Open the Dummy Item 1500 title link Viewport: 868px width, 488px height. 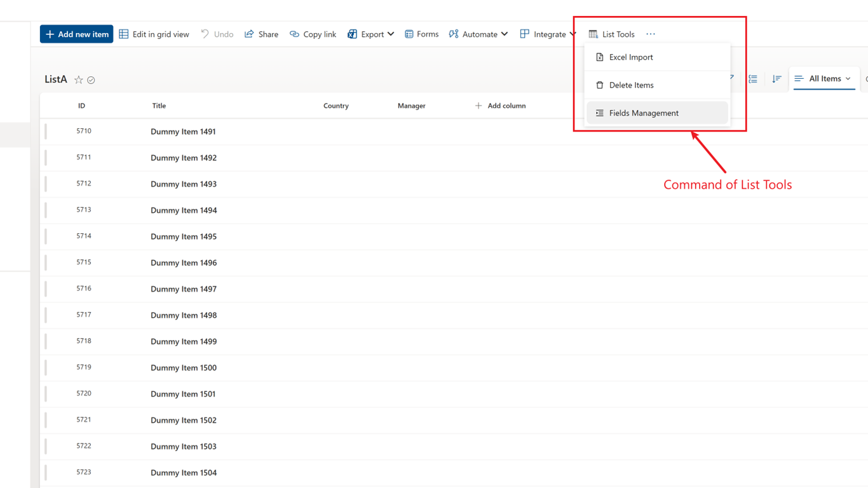(184, 368)
